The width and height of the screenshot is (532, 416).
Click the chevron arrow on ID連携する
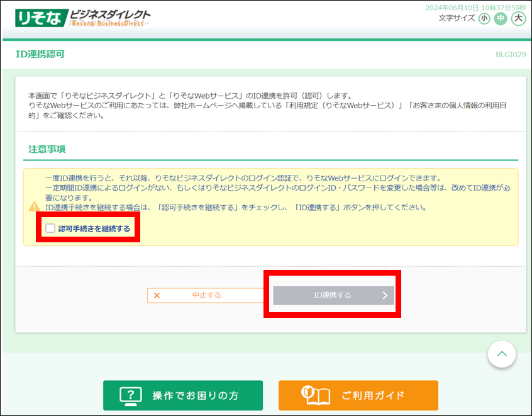[x=385, y=295]
